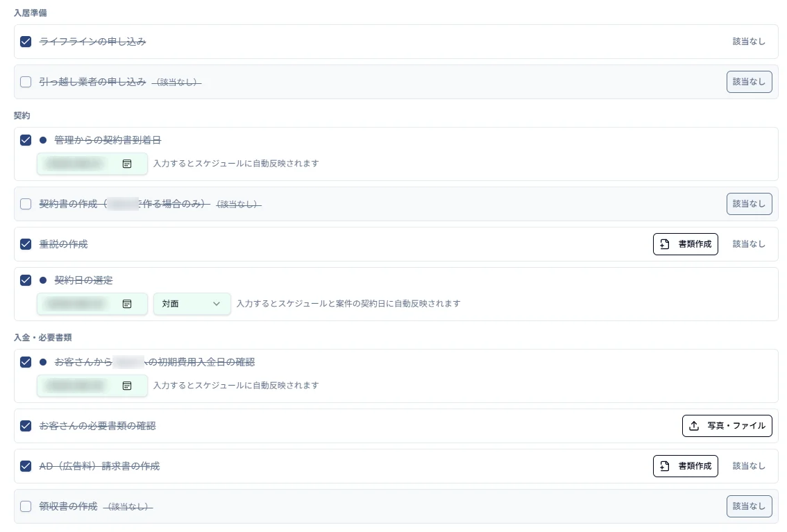Click 写真・ファイル upload button

[x=727, y=426]
